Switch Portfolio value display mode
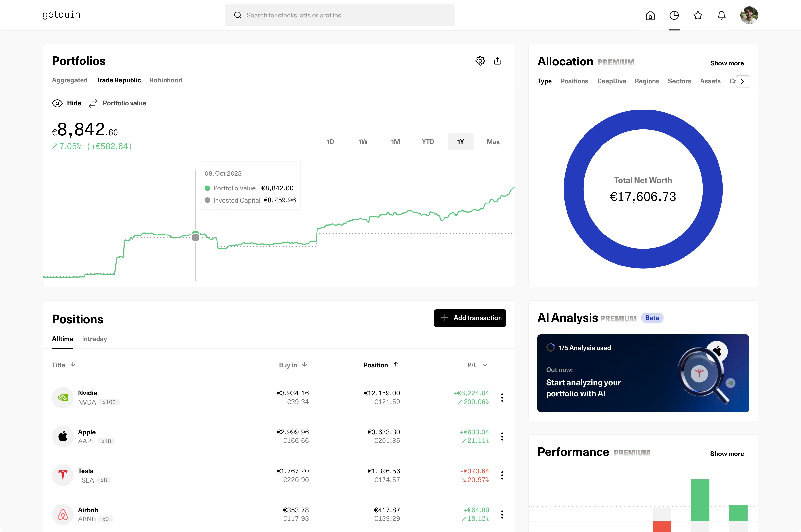This screenshot has height=532, width=801. point(117,103)
